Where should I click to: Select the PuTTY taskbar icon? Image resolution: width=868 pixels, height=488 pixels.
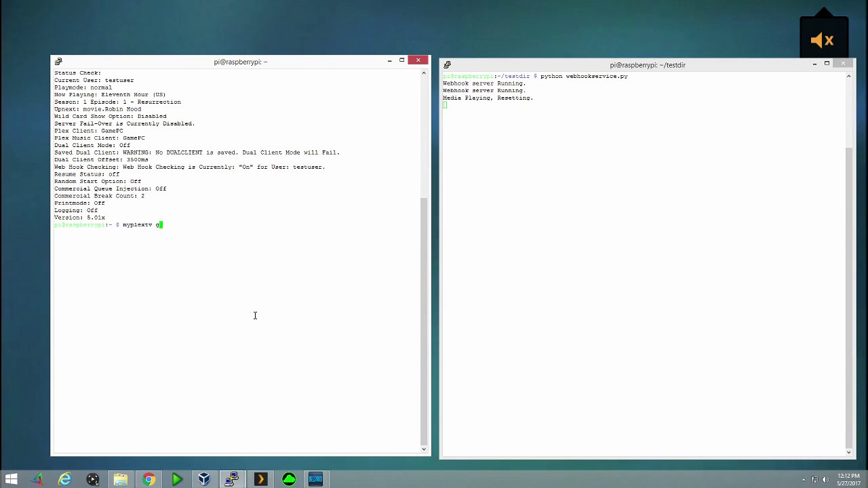coord(232,480)
